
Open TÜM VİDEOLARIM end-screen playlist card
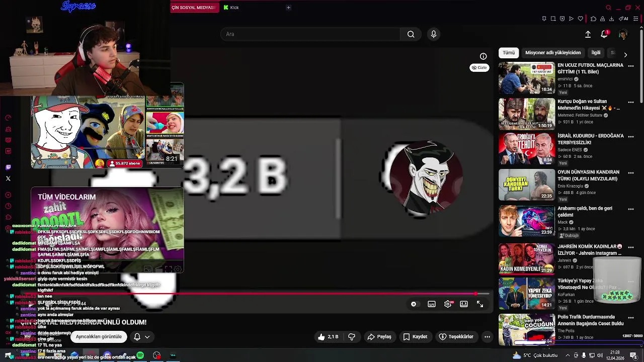click(107, 230)
